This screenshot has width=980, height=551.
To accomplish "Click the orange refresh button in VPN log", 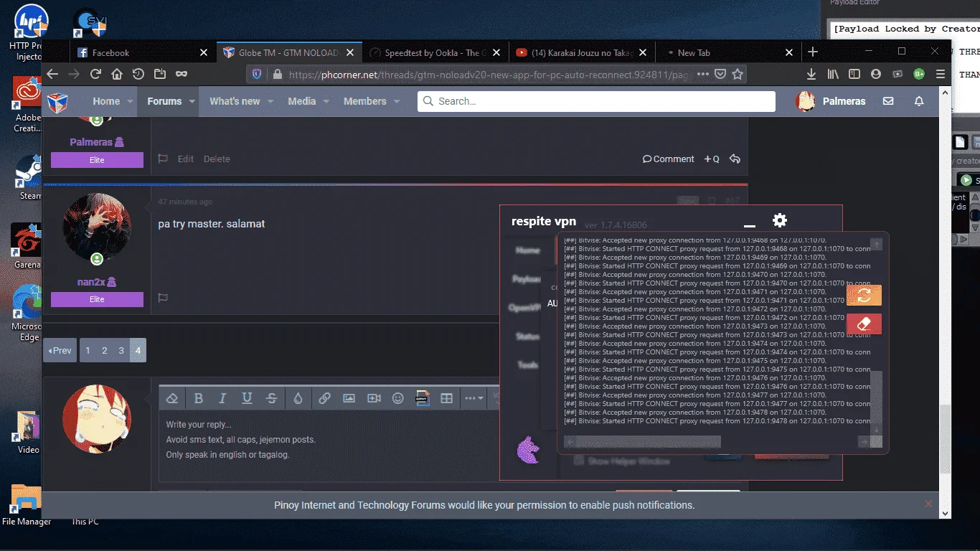I will 864,295.
